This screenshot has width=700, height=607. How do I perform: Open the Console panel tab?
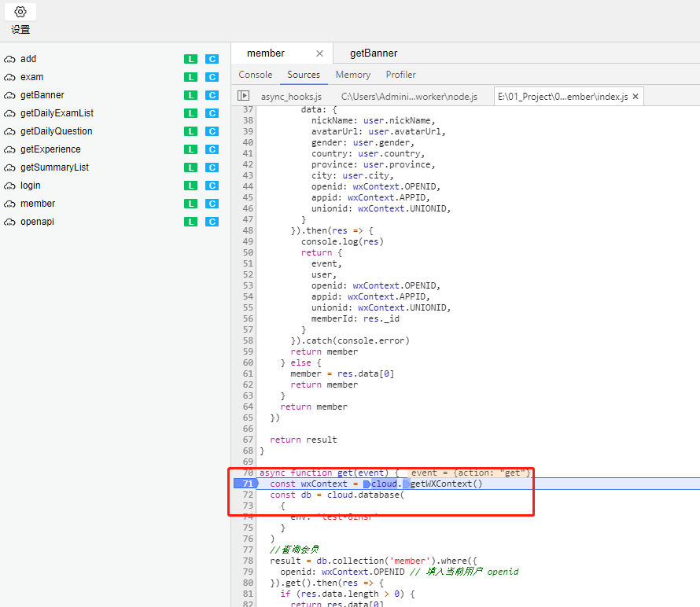pos(256,75)
